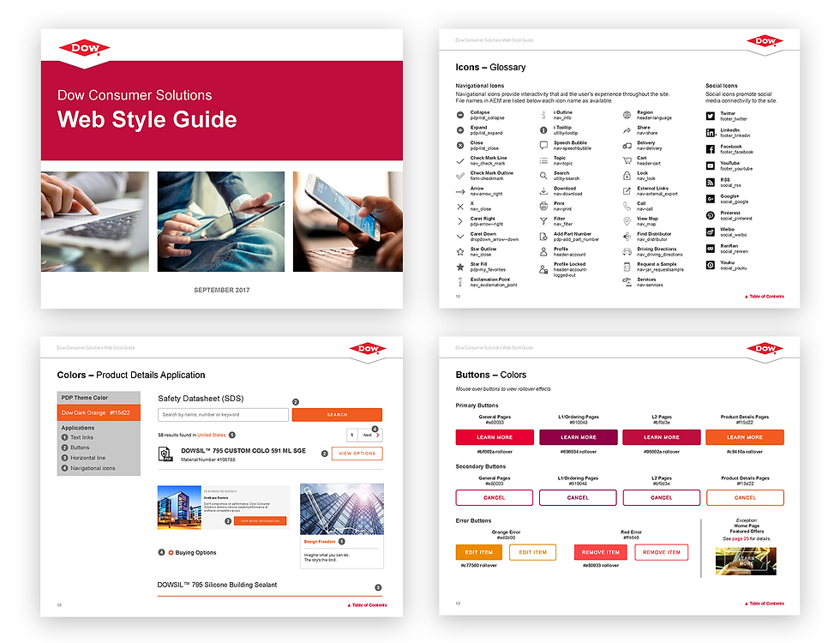Click the orange SEARCH button
The image size is (840, 643).
(x=337, y=415)
